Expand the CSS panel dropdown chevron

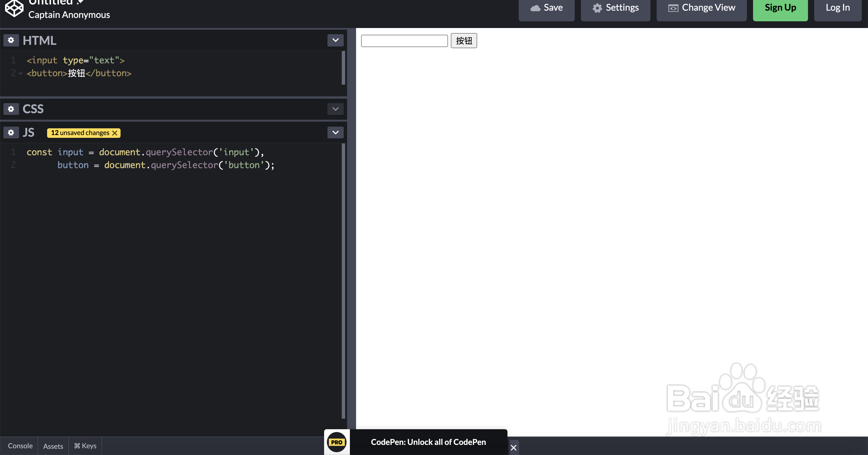(x=335, y=109)
